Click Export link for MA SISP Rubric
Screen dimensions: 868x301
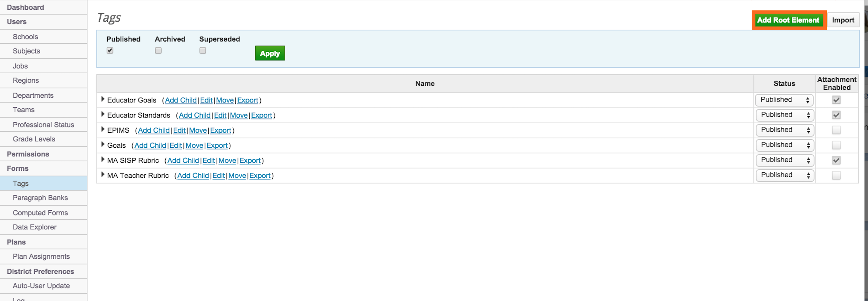pyautogui.click(x=250, y=161)
